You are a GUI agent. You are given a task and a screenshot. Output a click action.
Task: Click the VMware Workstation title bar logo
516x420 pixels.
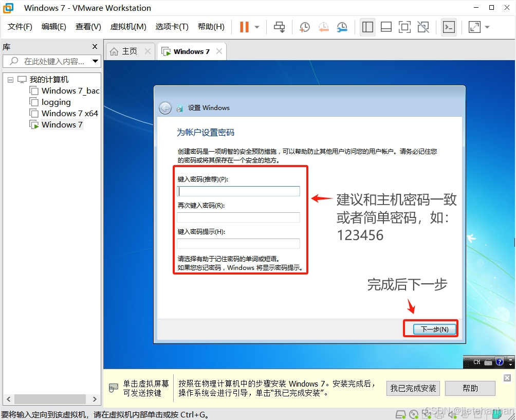point(8,8)
